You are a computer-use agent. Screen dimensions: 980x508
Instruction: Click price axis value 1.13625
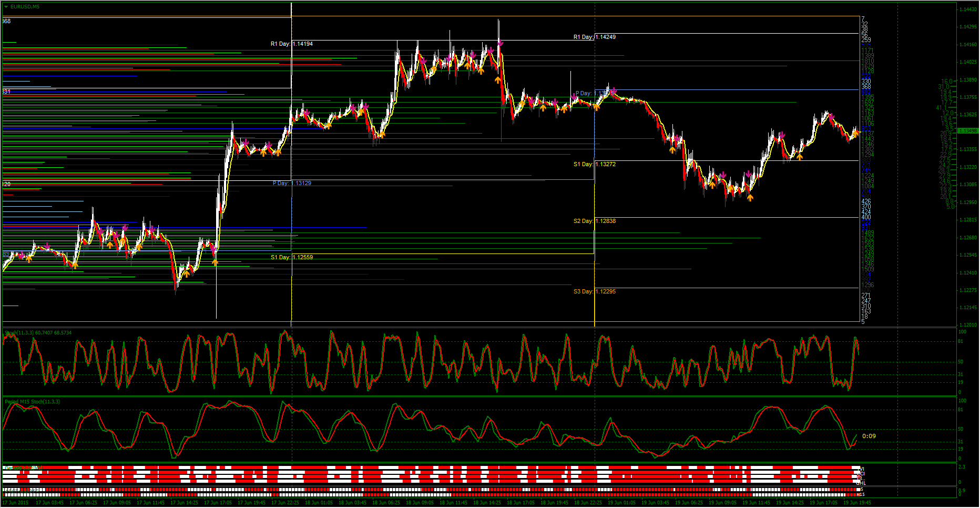pyautogui.click(x=968, y=115)
